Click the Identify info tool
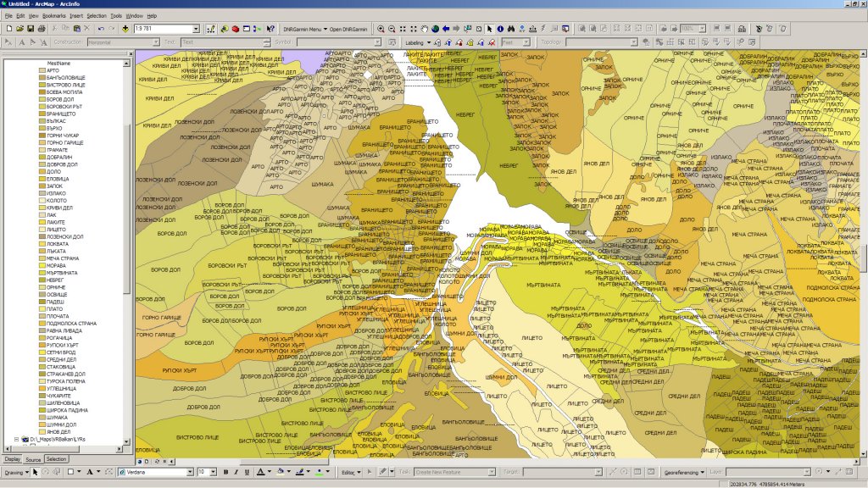This screenshot has height=488, width=868. tap(500, 29)
